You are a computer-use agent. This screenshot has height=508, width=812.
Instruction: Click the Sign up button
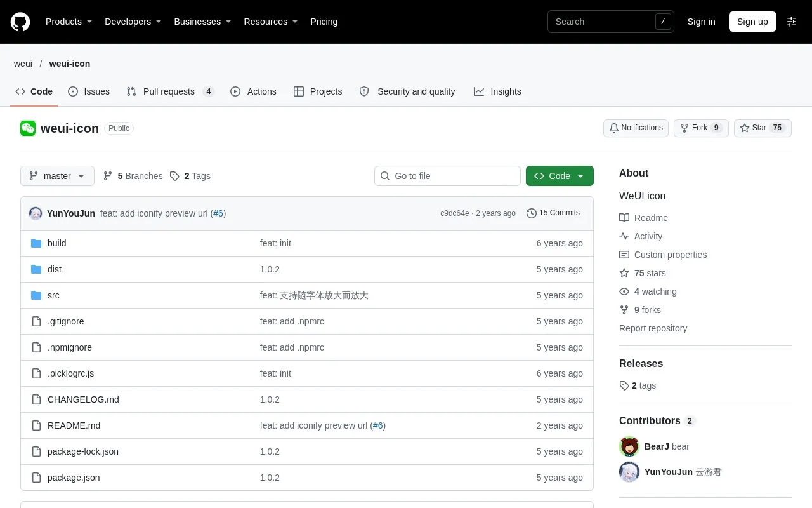[752, 22]
